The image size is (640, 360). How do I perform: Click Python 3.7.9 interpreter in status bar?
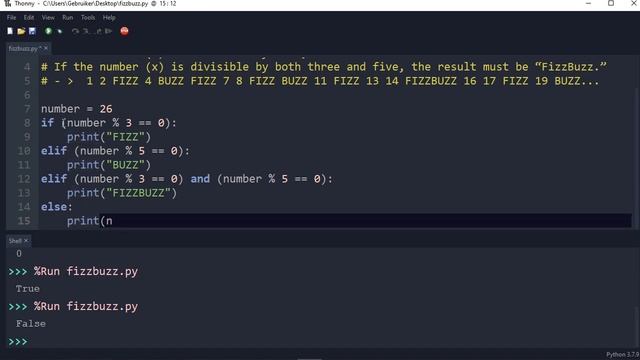[x=622, y=355]
